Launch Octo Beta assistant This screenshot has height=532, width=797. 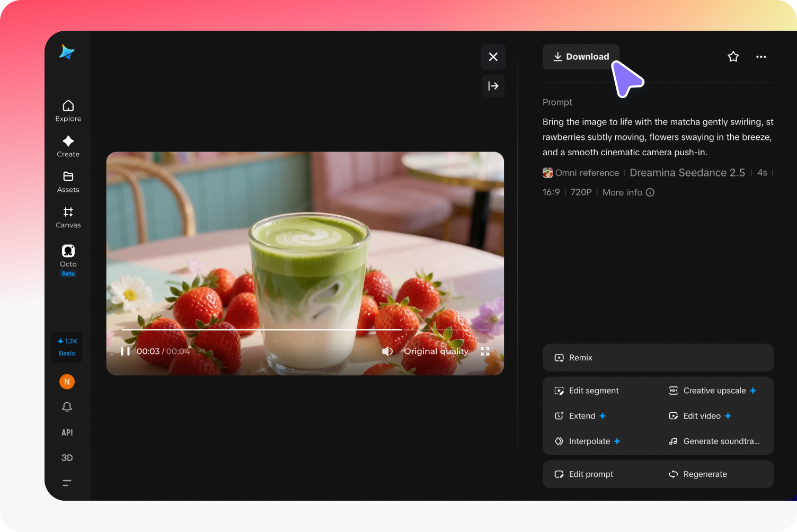68,260
